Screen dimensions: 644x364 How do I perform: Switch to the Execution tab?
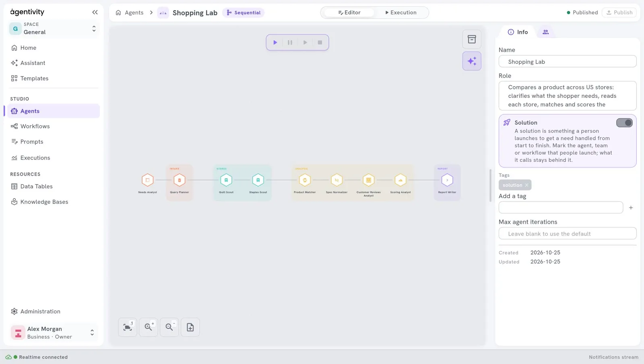tap(400, 12)
